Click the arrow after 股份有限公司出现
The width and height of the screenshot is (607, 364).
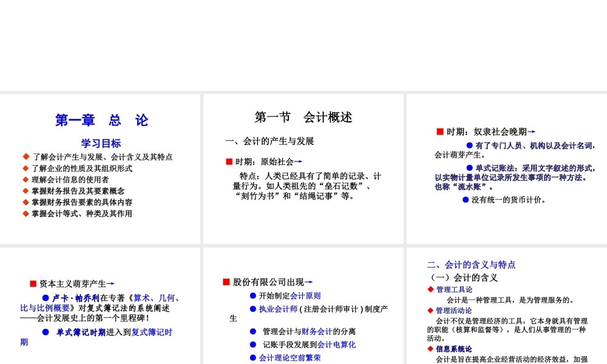tap(310, 281)
